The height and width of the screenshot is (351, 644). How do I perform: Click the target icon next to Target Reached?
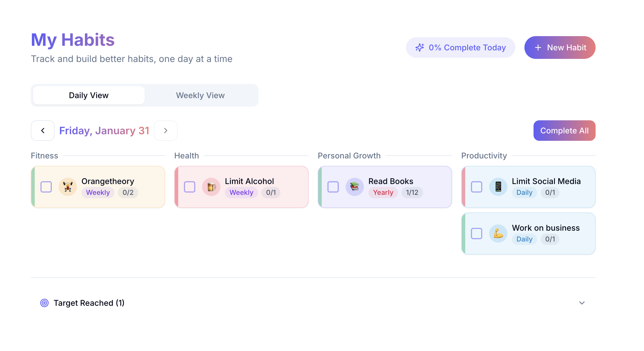point(45,303)
